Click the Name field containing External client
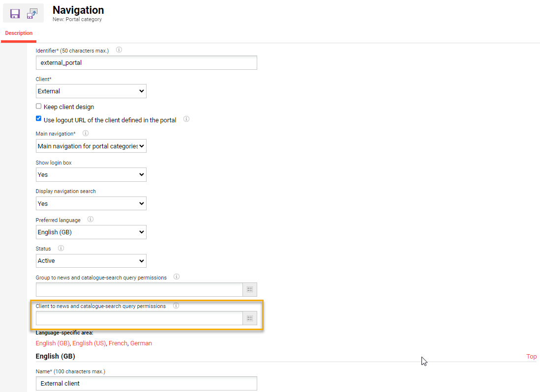 pos(146,383)
